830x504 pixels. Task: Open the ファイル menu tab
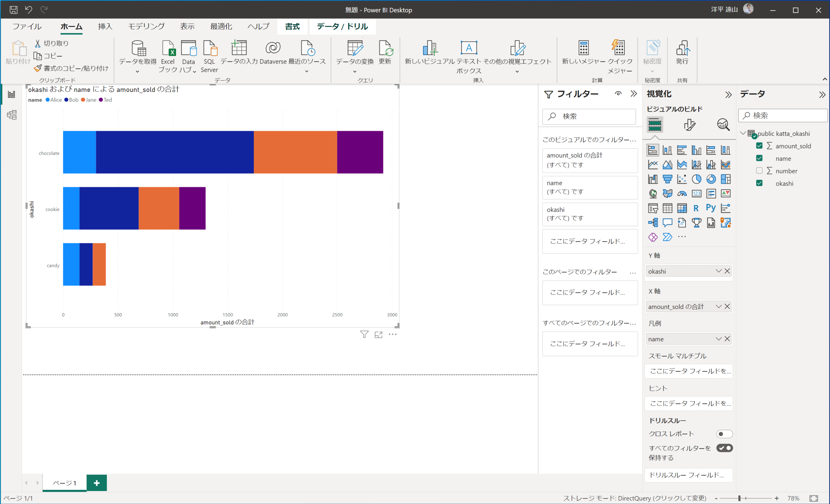[x=27, y=26]
